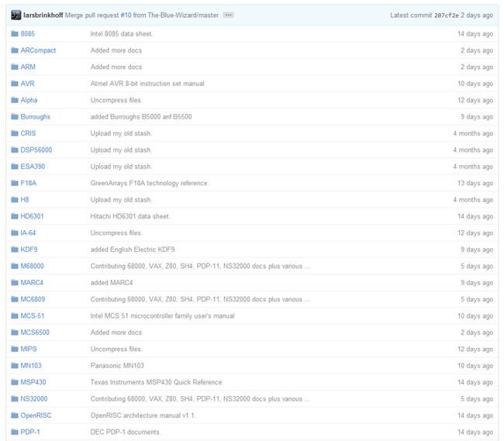Viewport: 504px width, 441px height.
Task: Open the F18A folder
Action: pos(29,183)
